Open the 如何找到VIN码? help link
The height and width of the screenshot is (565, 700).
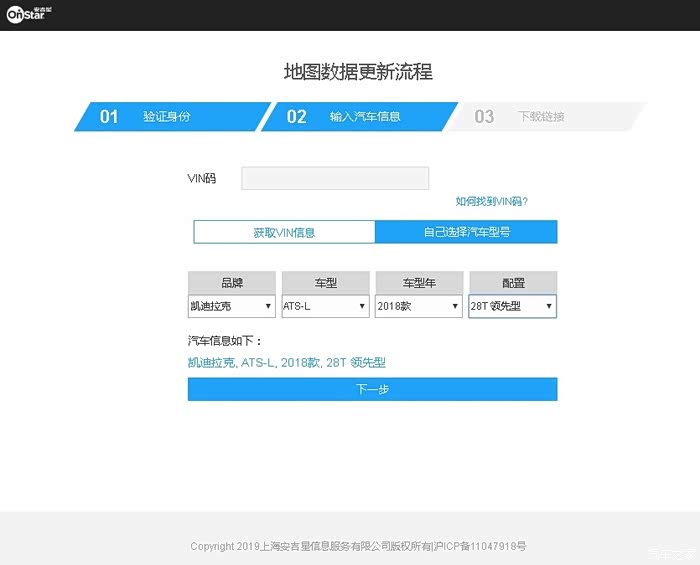coord(491,201)
